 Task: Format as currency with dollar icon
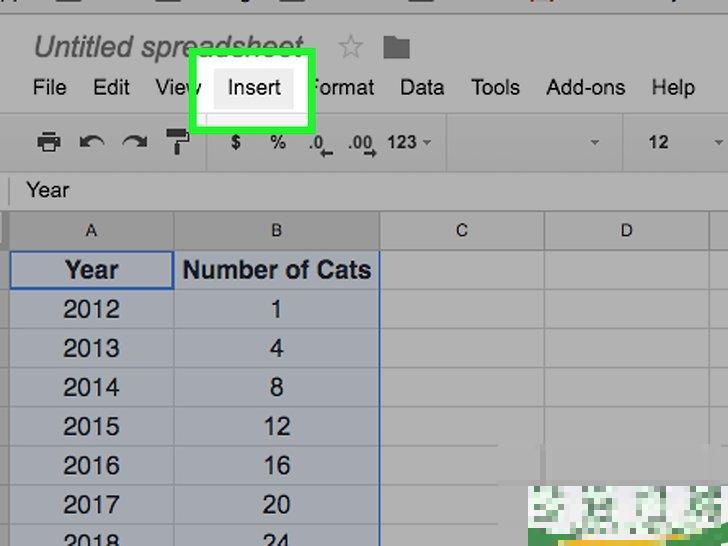point(236,142)
